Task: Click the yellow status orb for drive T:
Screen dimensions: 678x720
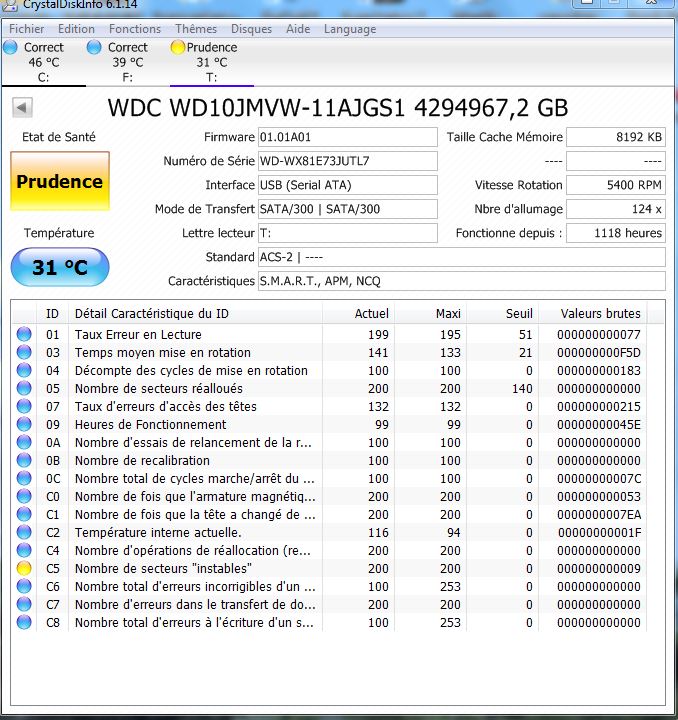Action: pos(177,47)
